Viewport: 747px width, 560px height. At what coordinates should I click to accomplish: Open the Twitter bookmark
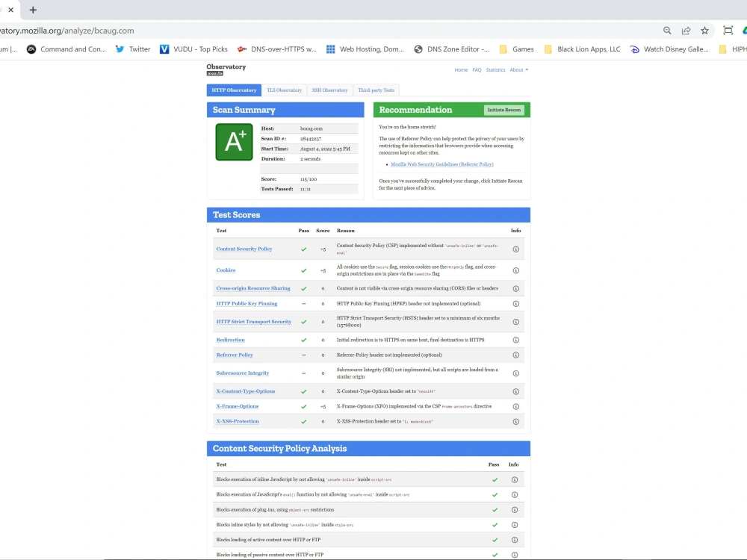133,49
